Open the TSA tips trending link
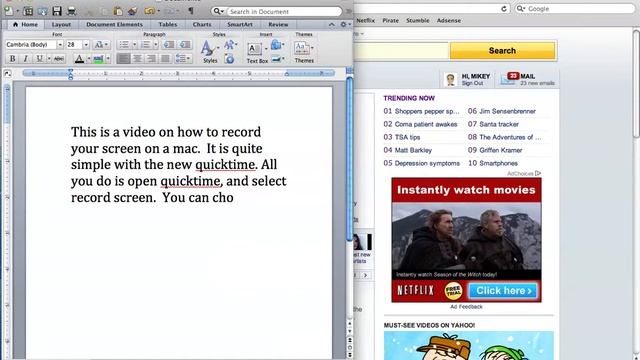 tap(407, 137)
